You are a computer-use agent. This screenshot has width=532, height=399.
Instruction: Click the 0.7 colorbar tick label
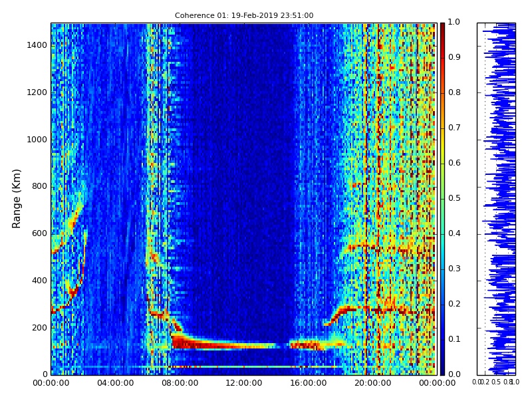[x=454, y=128]
